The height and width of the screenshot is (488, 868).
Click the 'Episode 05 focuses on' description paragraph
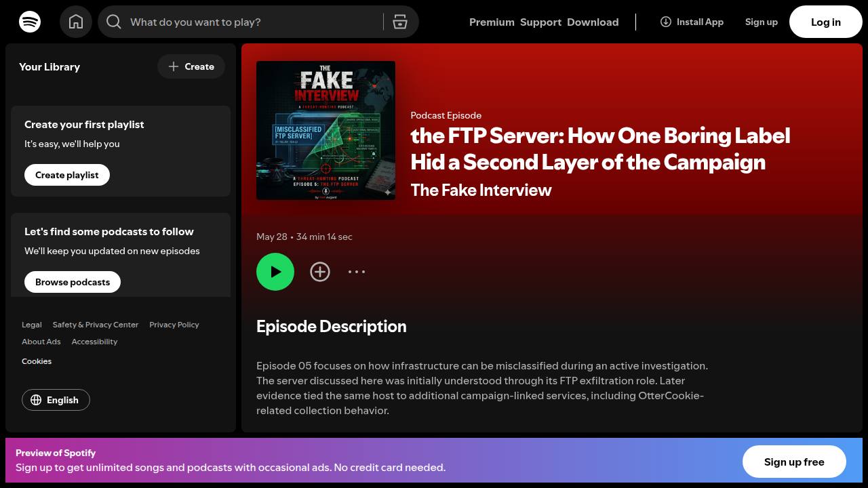click(482, 388)
